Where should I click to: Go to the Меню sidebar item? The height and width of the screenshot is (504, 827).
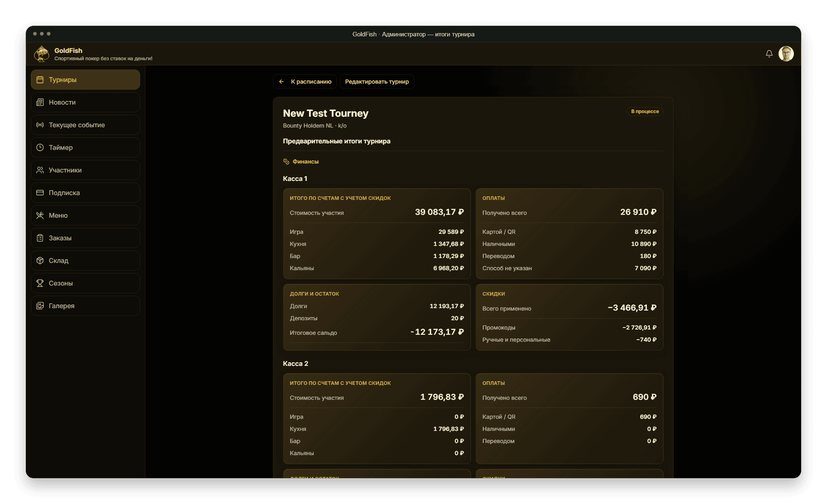[x=85, y=215]
